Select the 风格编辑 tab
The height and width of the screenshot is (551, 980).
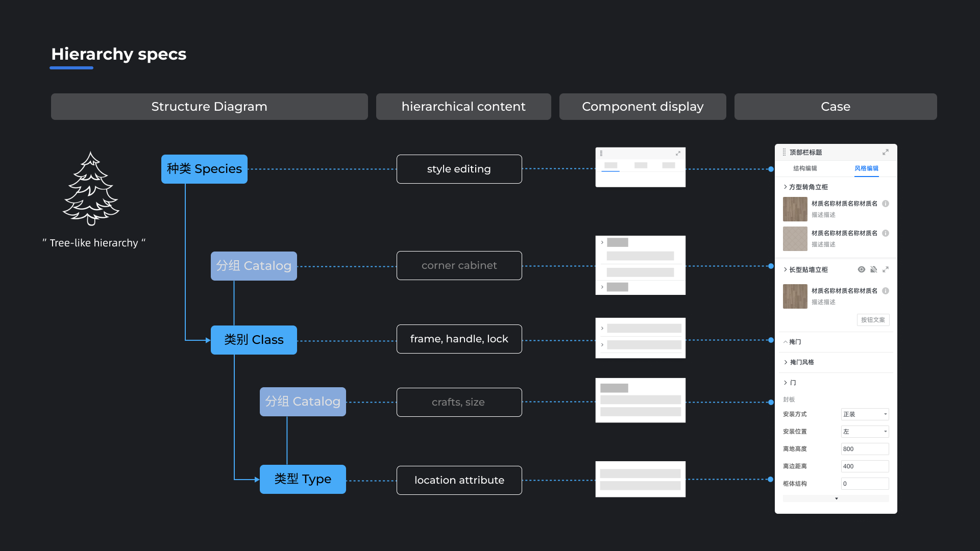click(x=866, y=168)
